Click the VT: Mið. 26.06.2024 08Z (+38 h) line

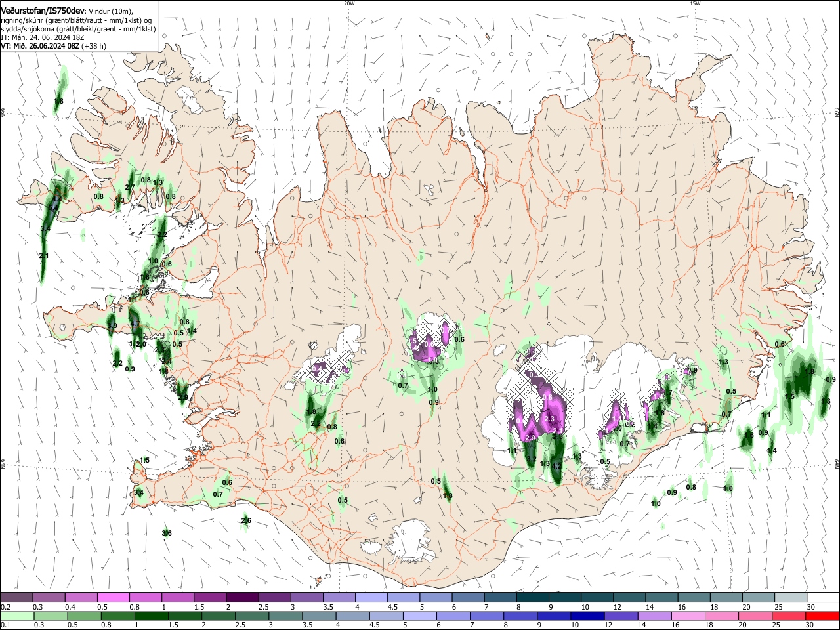54,46
